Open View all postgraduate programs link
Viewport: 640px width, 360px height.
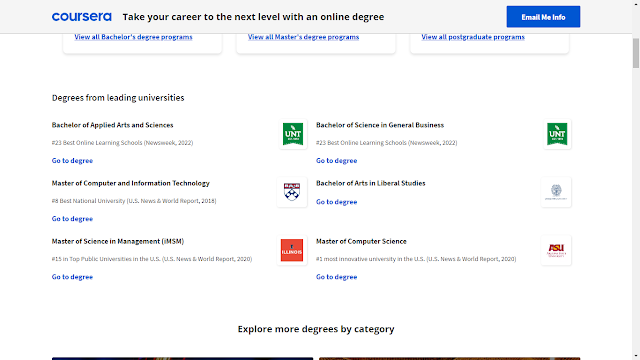click(473, 37)
